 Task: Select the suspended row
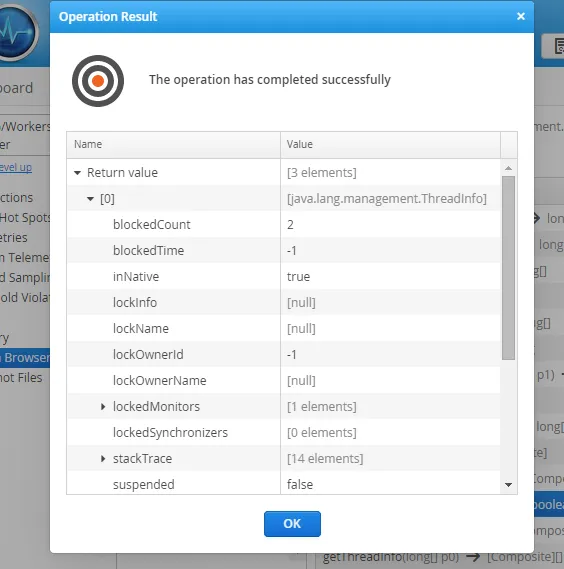click(x=283, y=484)
